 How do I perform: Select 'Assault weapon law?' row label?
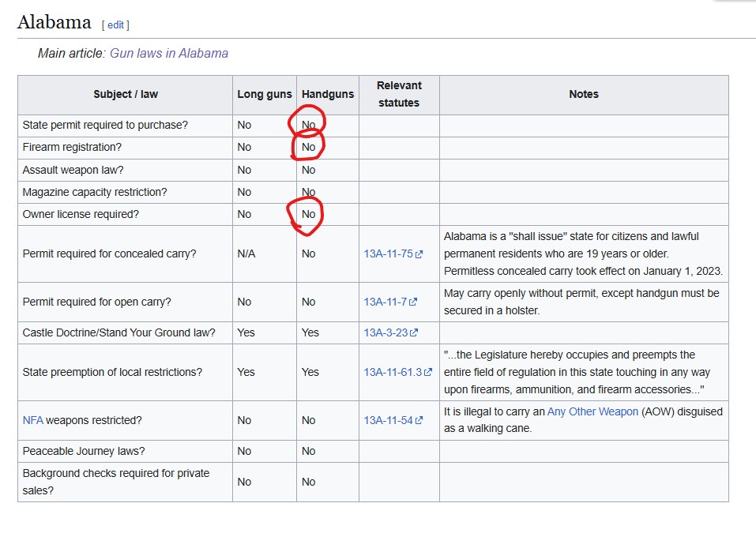click(x=73, y=170)
